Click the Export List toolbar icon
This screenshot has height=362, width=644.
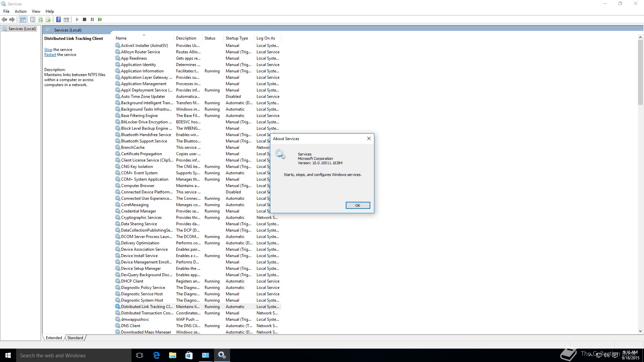(x=48, y=19)
